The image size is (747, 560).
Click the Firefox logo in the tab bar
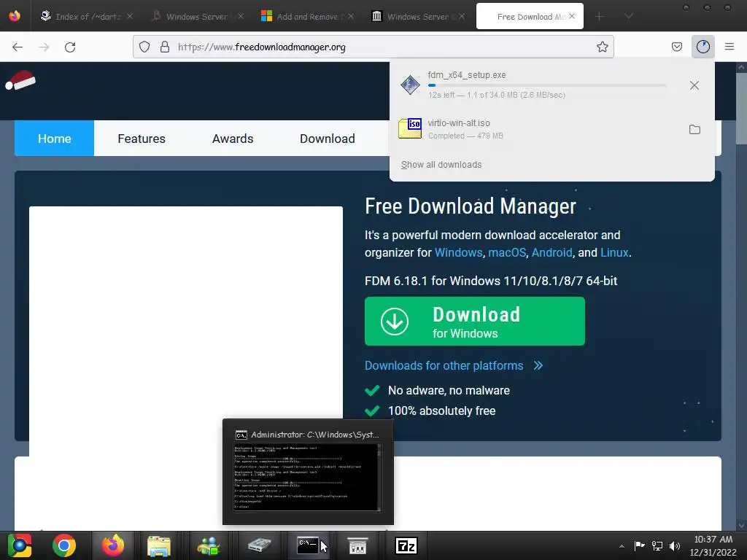(15, 16)
